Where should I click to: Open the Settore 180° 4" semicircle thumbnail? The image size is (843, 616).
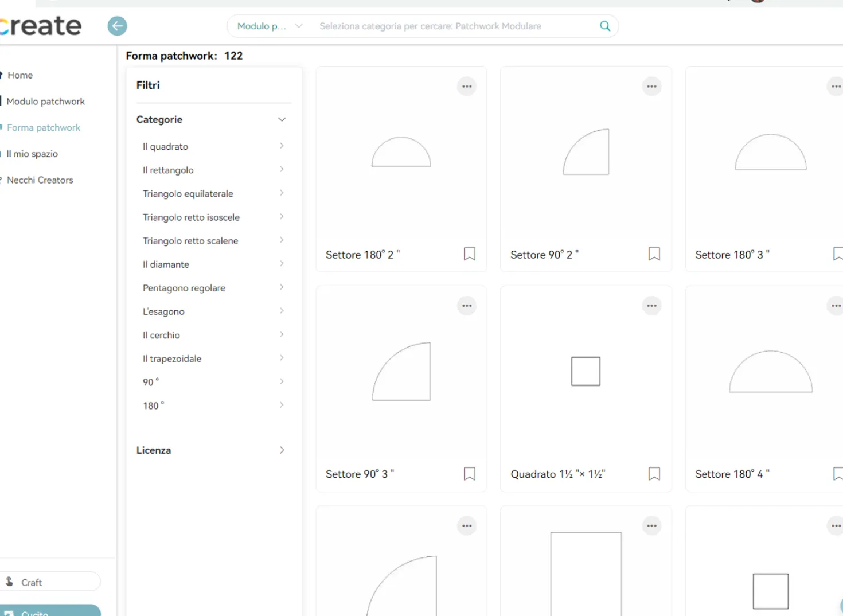point(771,371)
